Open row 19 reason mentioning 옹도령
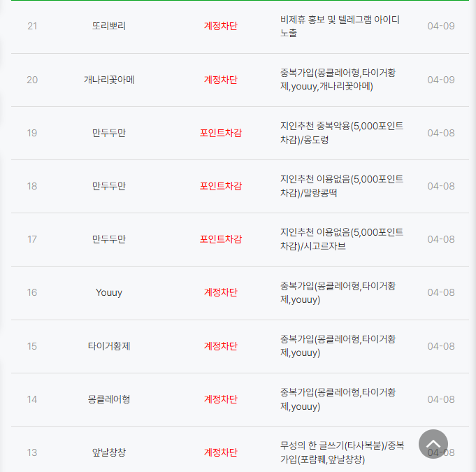The width and height of the screenshot is (476, 472). pos(342,133)
